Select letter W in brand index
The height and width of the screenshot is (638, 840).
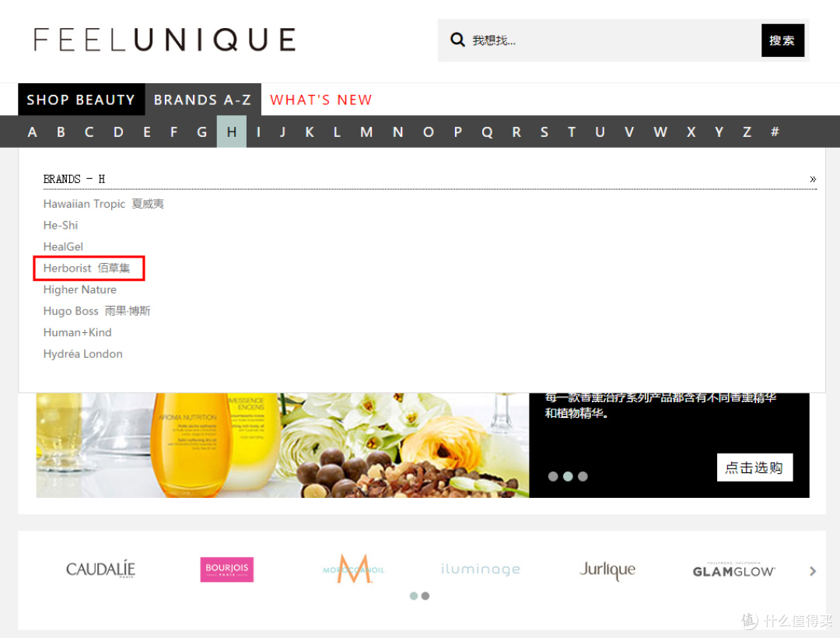coord(660,131)
